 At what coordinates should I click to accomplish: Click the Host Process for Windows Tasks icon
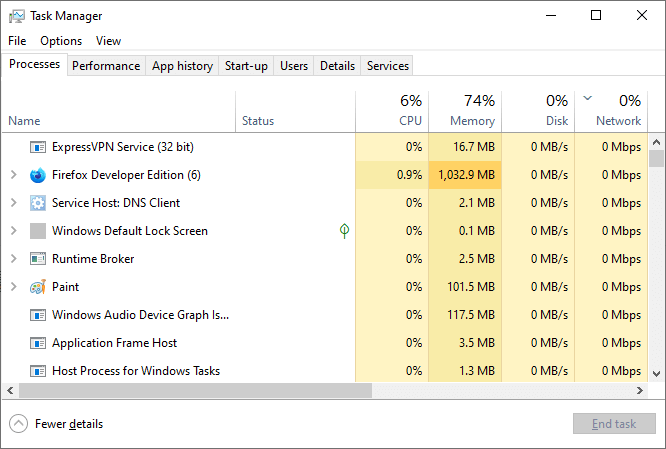pyautogui.click(x=38, y=371)
